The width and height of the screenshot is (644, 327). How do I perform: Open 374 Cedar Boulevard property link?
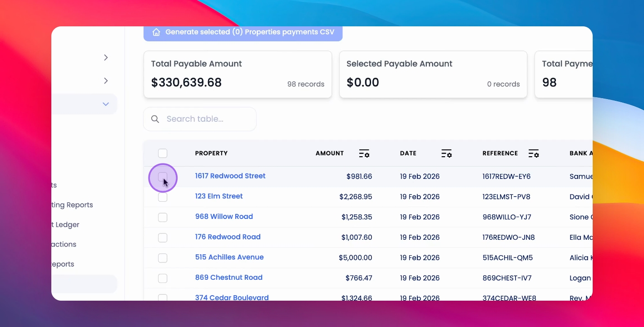pyautogui.click(x=232, y=297)
